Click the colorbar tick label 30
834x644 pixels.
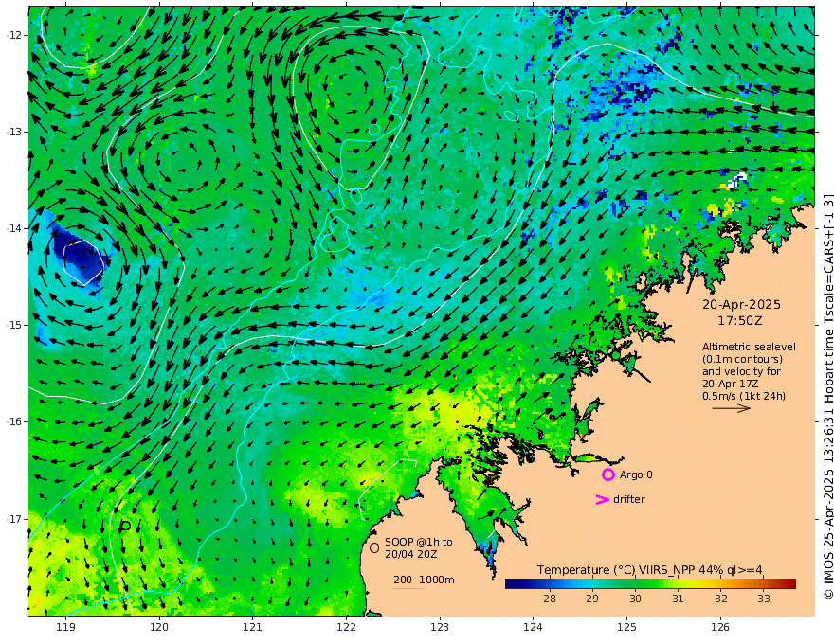[635, 599]
